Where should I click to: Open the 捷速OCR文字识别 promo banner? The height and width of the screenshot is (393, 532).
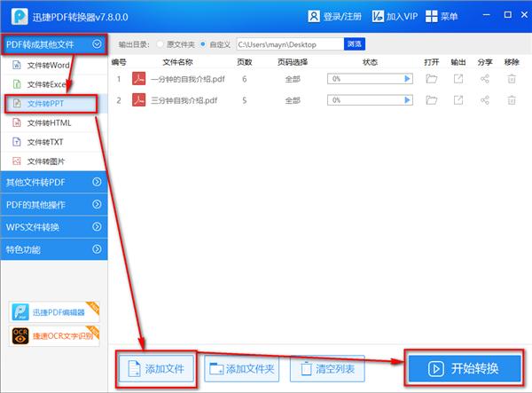point(54,335)
